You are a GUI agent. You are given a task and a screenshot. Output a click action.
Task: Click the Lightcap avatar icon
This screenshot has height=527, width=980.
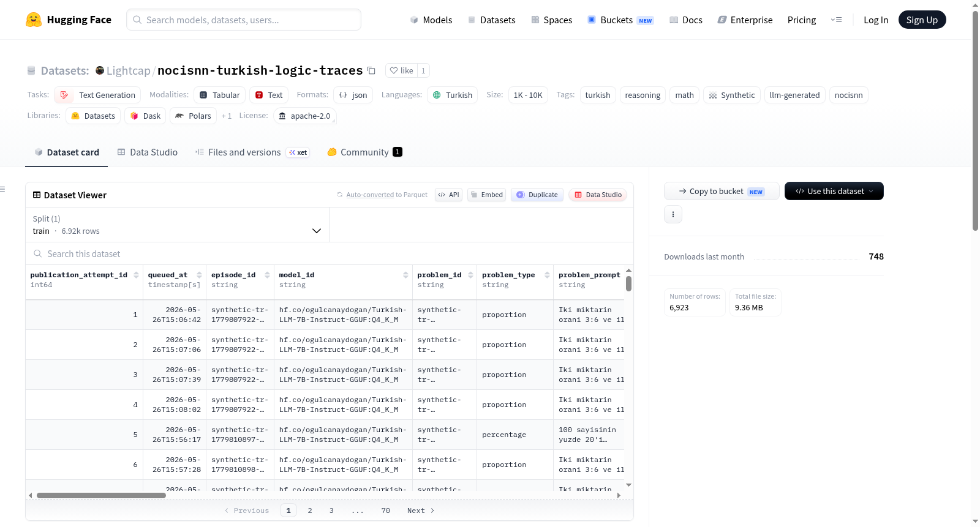click(x=100, y=70)
